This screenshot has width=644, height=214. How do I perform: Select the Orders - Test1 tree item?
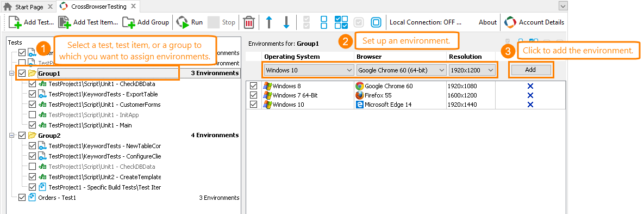[57, 198]
